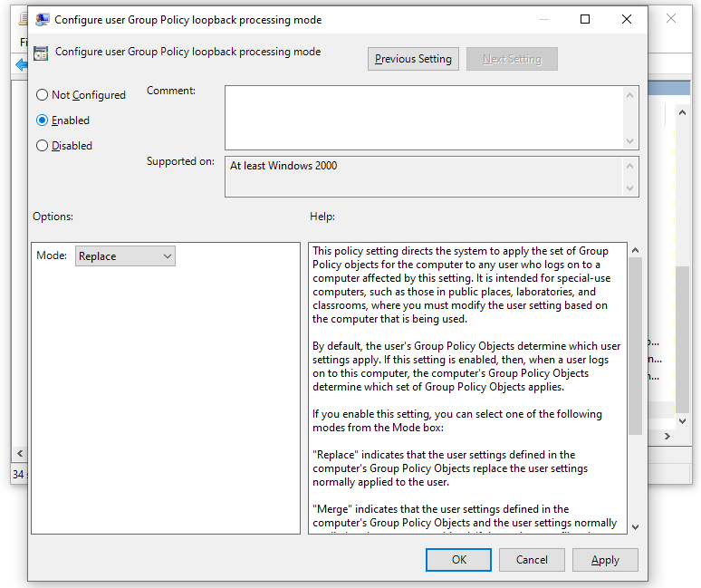Click the Cancel button
The height and width of the screenshot is (588, 701).
pyautogui.click(x=532, y=560)
